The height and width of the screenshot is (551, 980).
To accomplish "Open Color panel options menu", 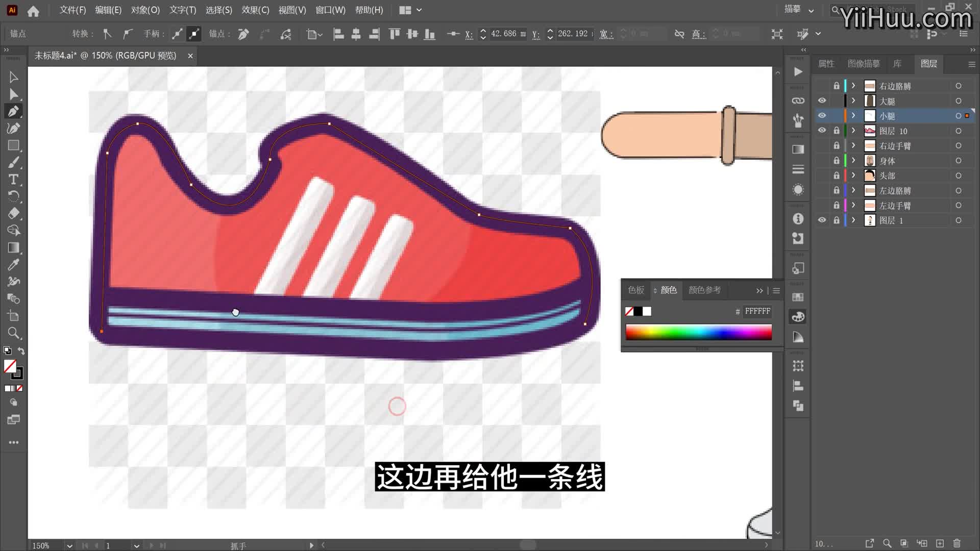I will [x=776, y=291].
